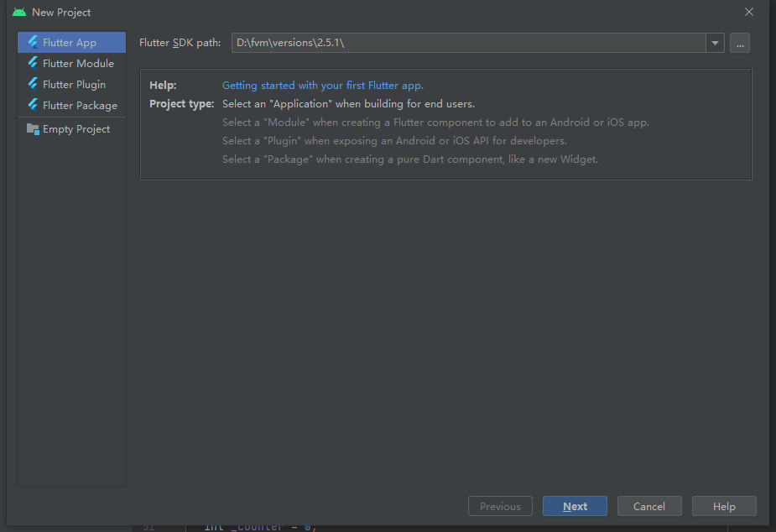776x532 pixels.
Task: Click the "Project type:" label
Action: pos(182,104)
